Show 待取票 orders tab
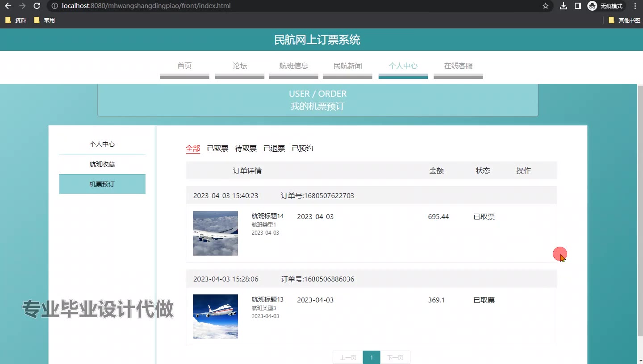The width and height of the screenshot is (643, 364). tap(246, 149)
